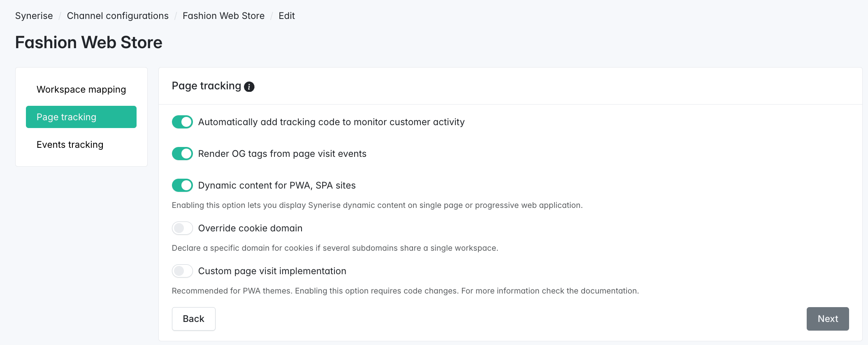Click the Page tracking panel heading
This screenshot has height=345, width=868.
pos(206,86)
